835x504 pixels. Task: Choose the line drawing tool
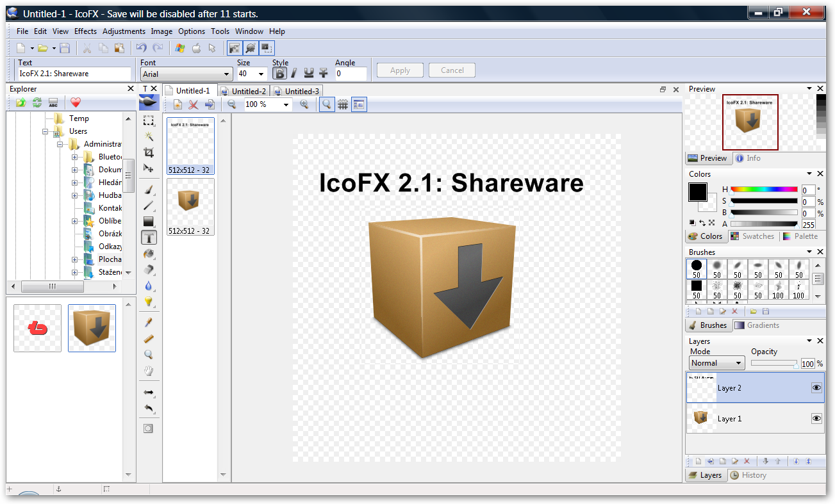tap(149, 206)
